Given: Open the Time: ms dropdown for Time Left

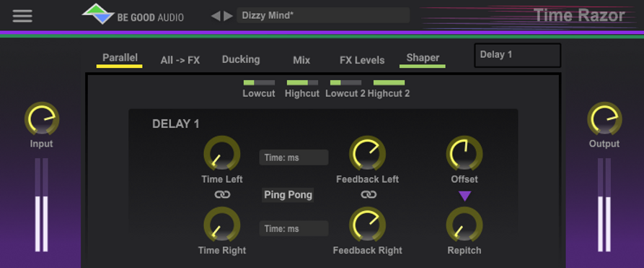Looking at the screenshot, I should click(x=294, y=157).
